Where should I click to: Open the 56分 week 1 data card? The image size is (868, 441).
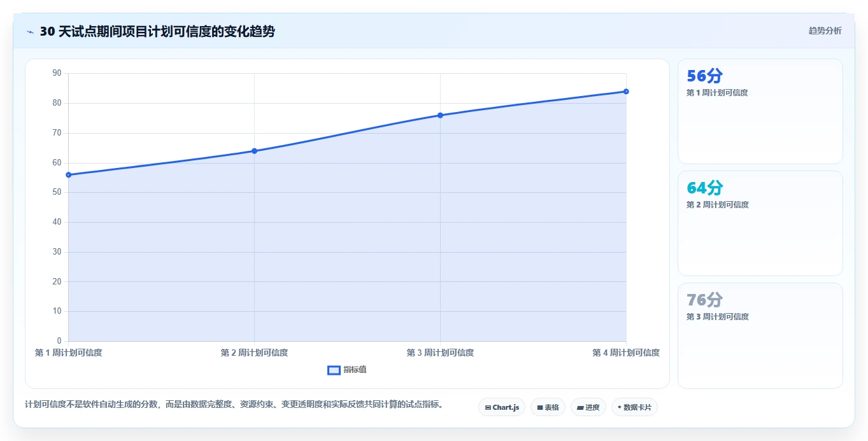tap(760, 111)
